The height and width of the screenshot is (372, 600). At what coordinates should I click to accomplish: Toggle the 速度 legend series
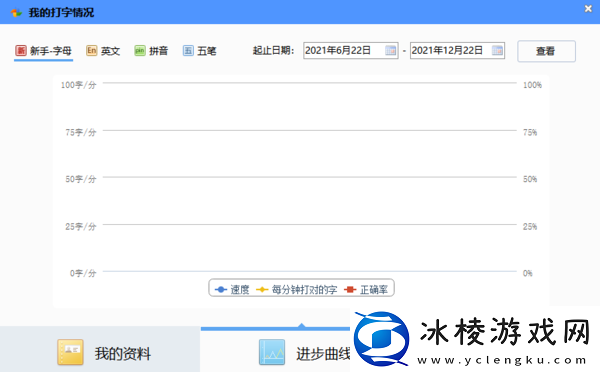232,290
